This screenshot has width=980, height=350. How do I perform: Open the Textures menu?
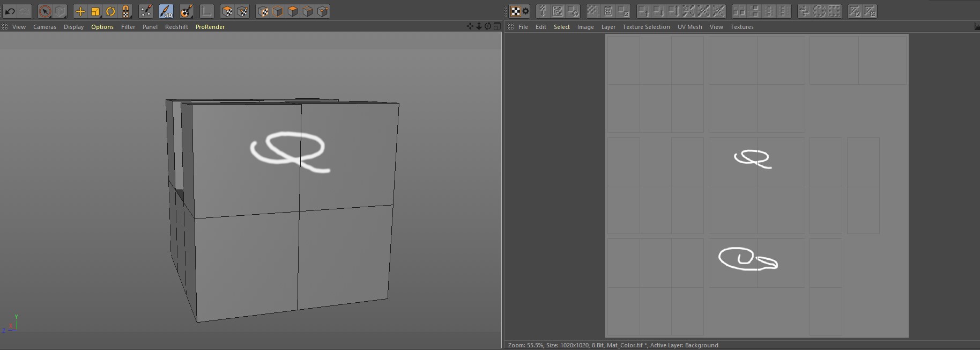[x=742, y=27]
